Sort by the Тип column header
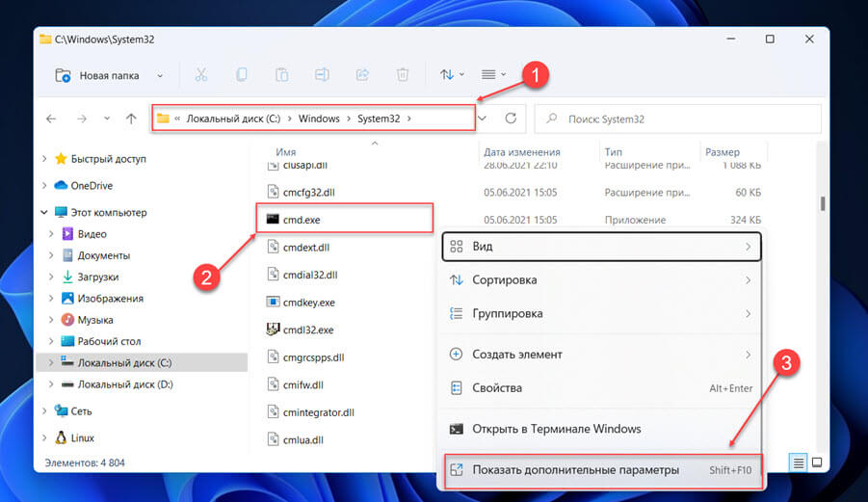The image size is (868, 502). (614, 152)
